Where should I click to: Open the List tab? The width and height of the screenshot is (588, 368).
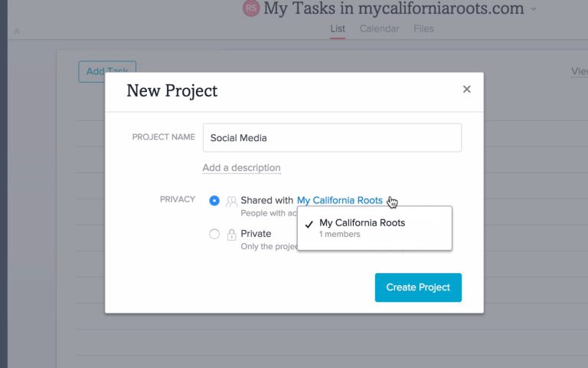(x=338, y=28)
